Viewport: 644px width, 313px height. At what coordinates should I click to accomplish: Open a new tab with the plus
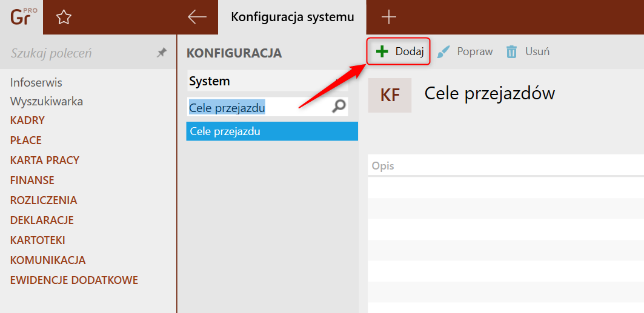pyautogui.click(x=388, y=17)
